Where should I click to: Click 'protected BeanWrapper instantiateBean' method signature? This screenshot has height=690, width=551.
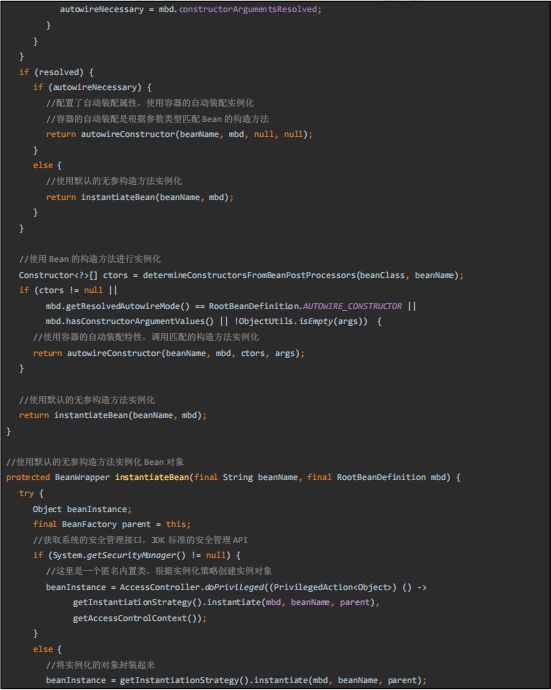tap(98, 477)
